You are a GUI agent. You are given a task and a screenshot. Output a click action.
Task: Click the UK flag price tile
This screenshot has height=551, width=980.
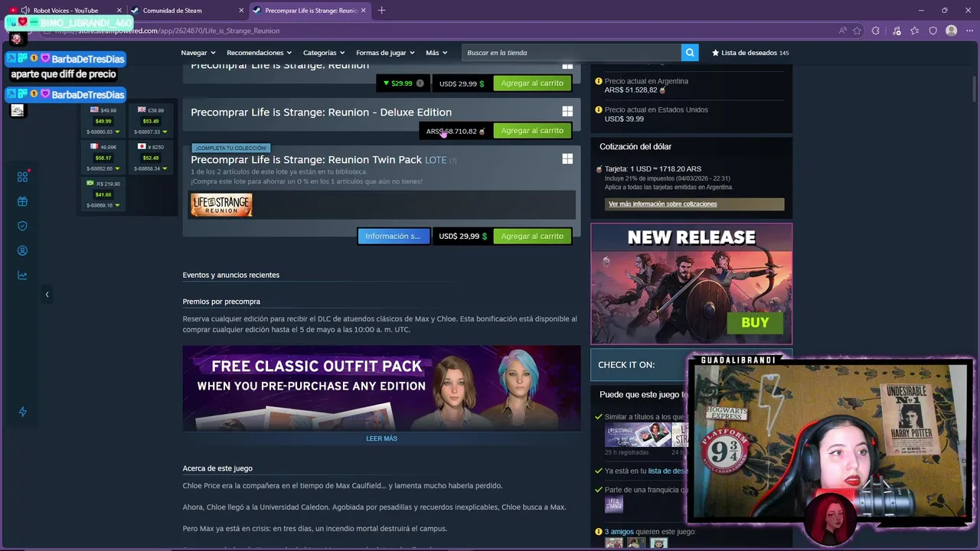[150, 121]
